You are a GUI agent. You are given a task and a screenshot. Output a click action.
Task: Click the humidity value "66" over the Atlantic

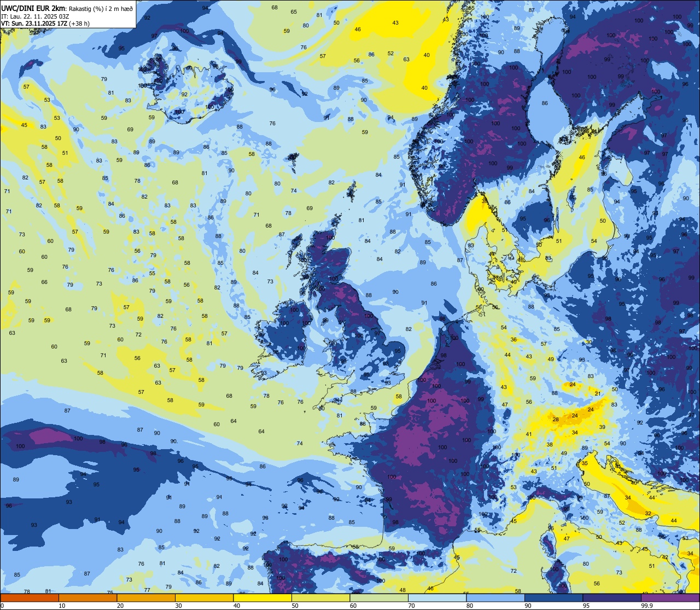(x=44, y=282)
